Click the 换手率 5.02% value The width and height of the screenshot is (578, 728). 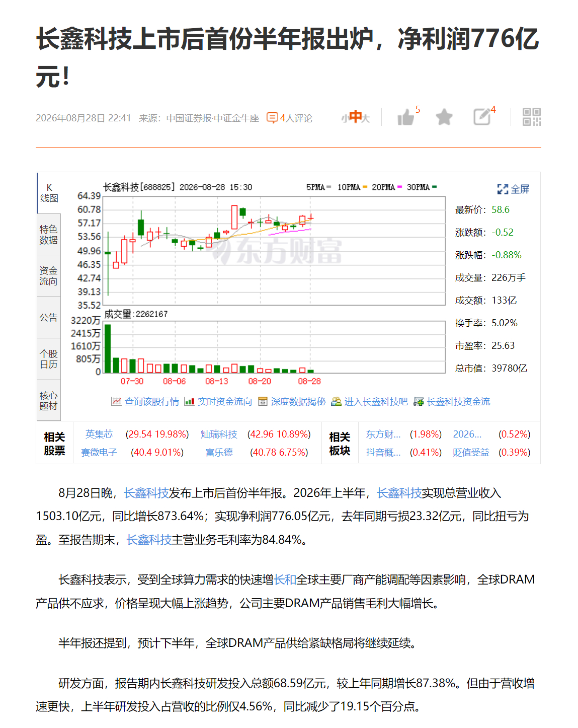pyautogui.click(x=505, y=323)
